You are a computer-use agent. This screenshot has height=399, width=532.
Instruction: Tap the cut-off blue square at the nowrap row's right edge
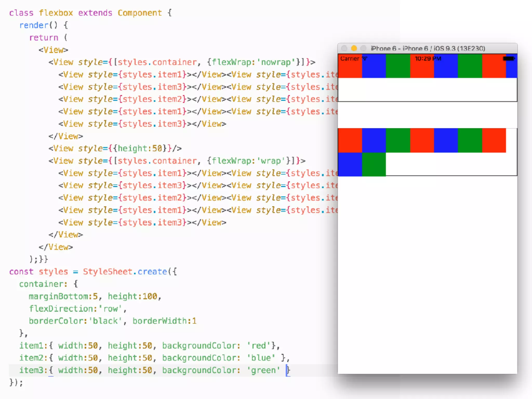tap(511, 69)
